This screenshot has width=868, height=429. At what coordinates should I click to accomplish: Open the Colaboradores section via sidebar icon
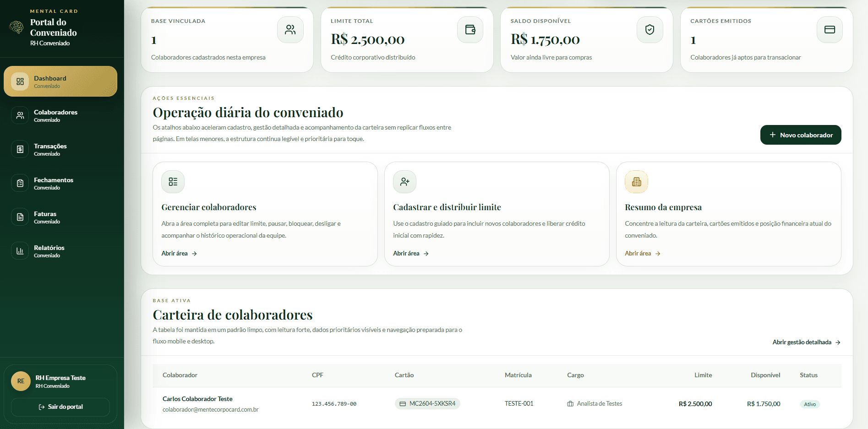point(19,115)
